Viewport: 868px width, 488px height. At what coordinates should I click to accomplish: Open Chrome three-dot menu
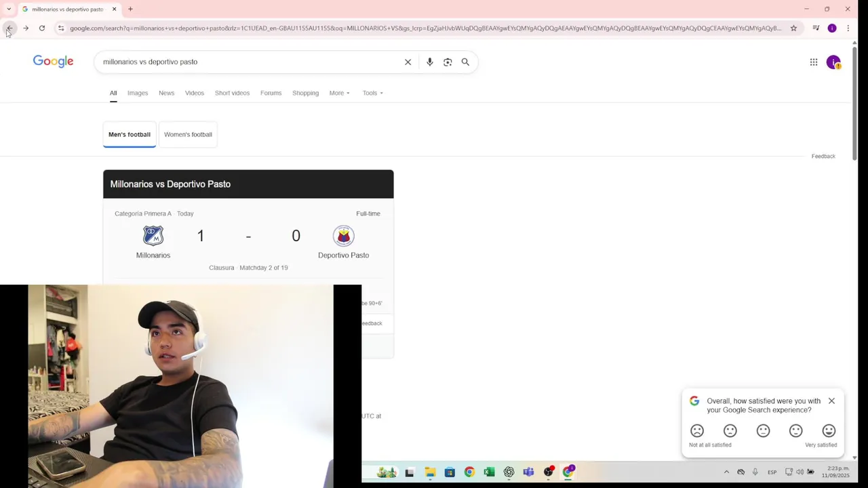[848, 28]
